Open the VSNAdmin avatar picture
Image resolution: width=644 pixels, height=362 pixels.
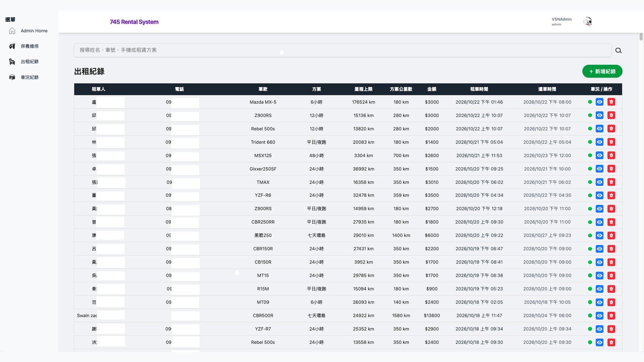pyautogui.click(x=588, y=22)
